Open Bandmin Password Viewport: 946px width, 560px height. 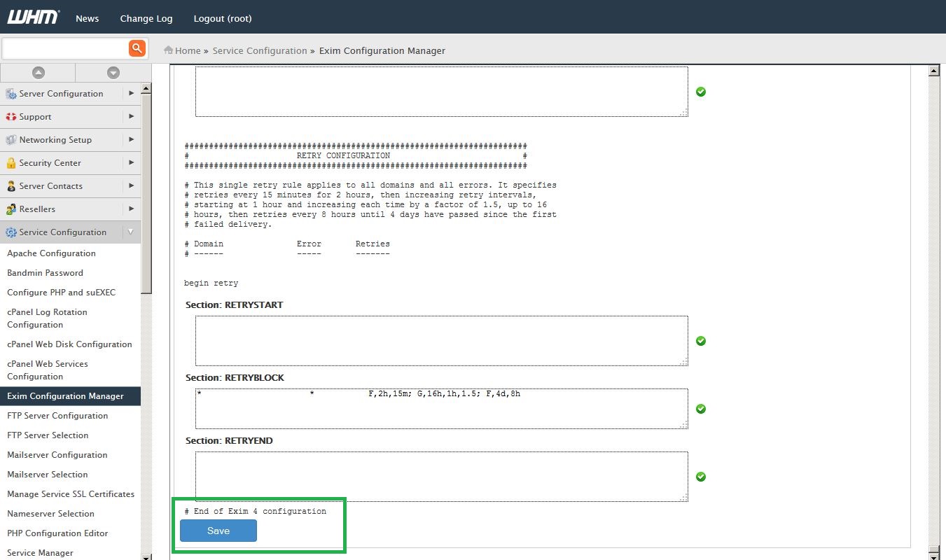pos(45,273)
